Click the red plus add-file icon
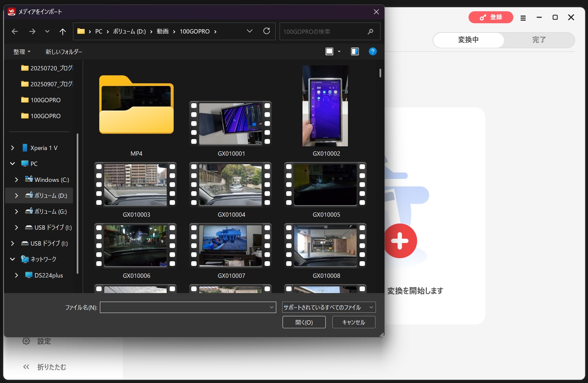This screenshot has width=588, height=383. (400, 241)
